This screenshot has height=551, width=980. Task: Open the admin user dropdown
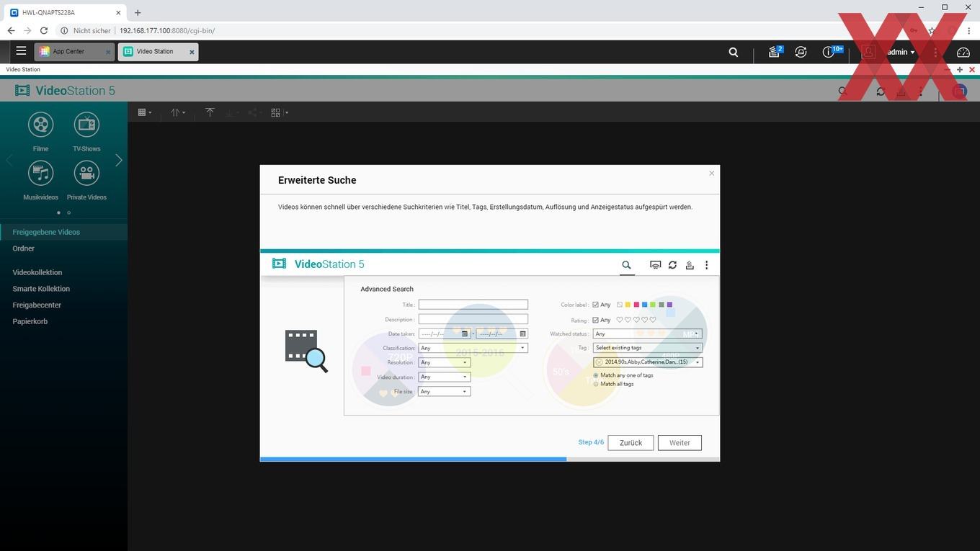[901, 52]
